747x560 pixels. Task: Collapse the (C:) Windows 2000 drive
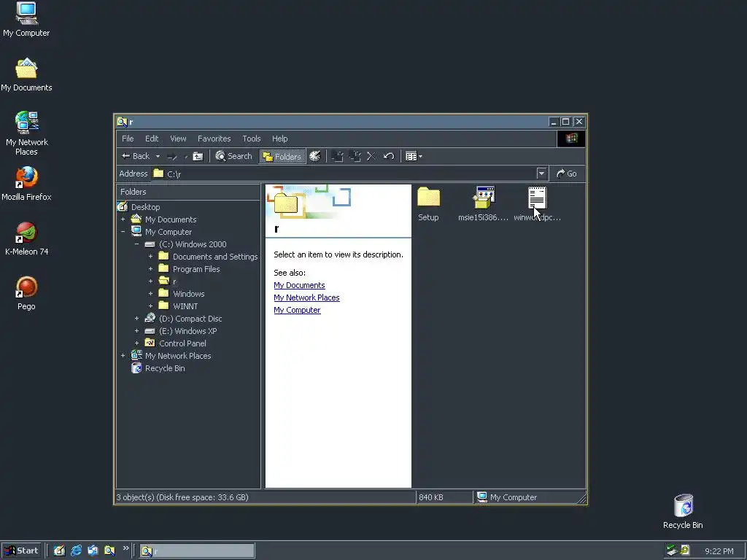[x=136, y=244]
